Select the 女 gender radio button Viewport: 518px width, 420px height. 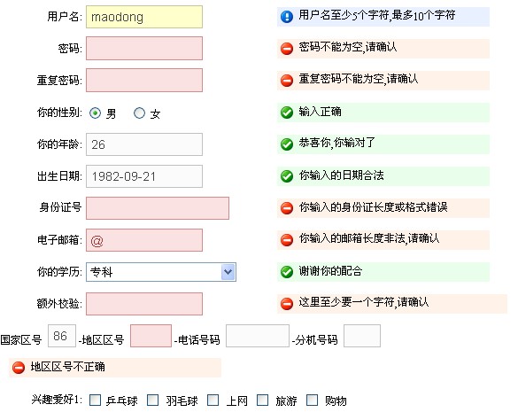coord(139,113)
